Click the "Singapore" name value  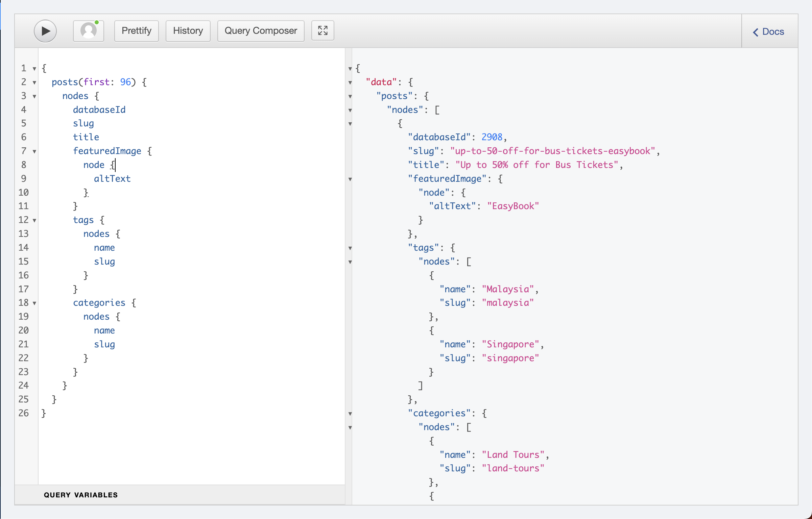pos(510,344)
